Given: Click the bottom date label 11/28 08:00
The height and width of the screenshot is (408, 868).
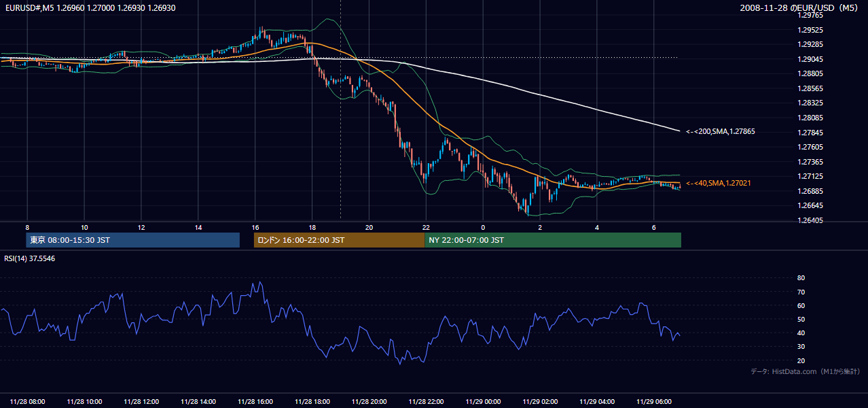Looking at the screenshot, I should coord(28,402).
